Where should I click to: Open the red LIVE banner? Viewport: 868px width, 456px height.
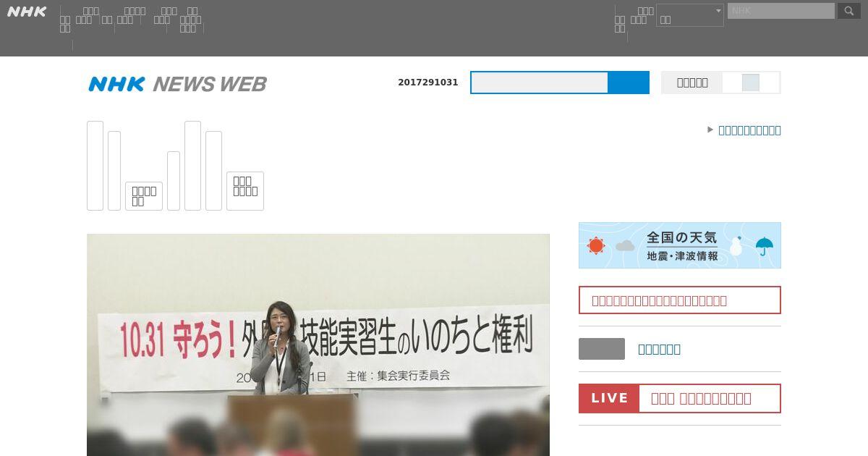[x=680, y=398]
